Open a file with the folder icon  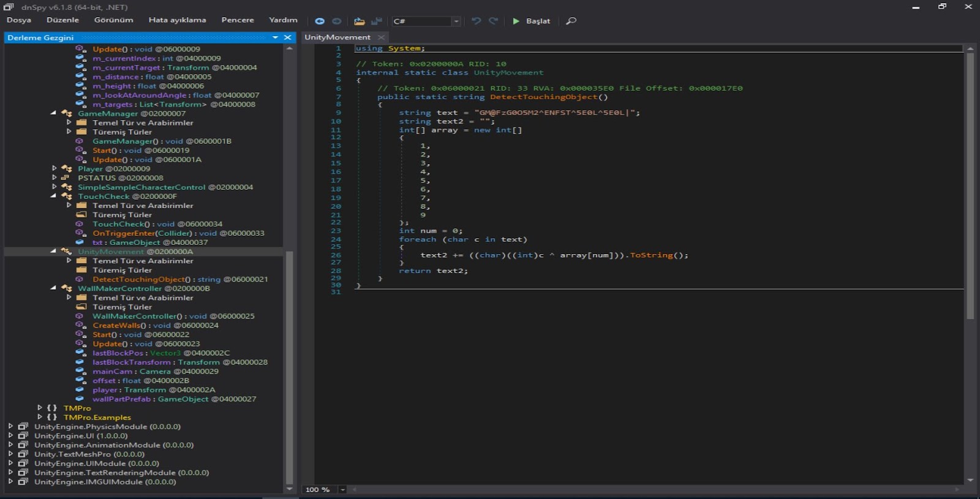click(360, 21)
